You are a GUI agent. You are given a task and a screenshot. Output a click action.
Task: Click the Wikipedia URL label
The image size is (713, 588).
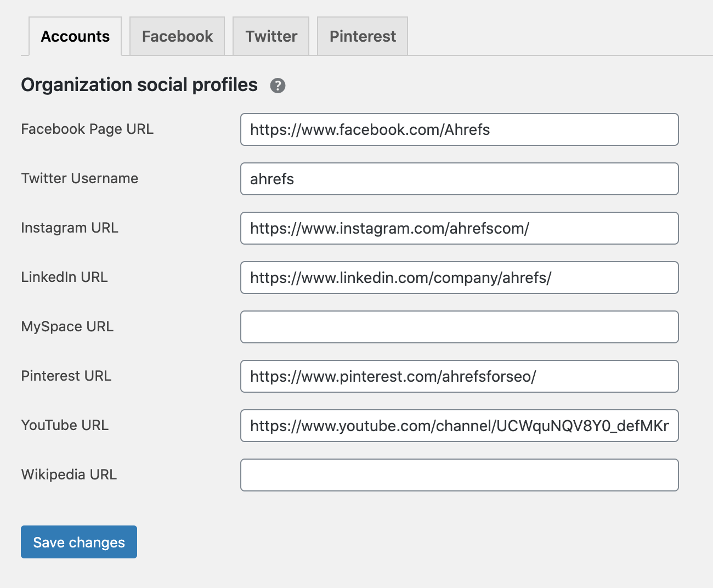click(x=69, y=475)
